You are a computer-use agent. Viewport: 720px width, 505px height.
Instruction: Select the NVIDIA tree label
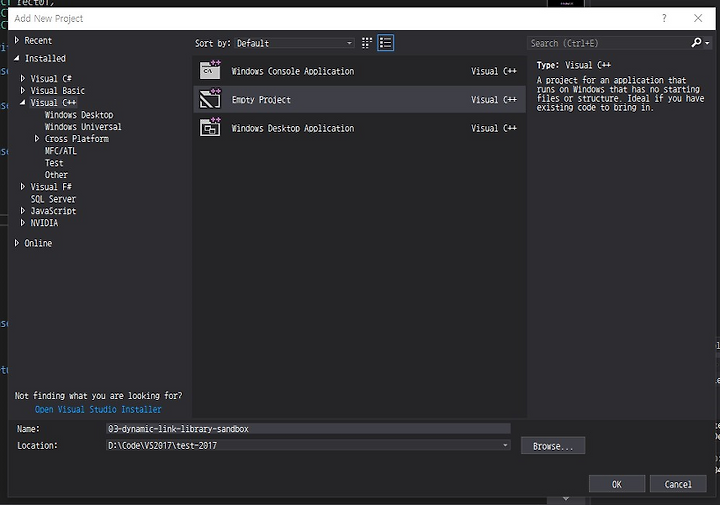pos(44,223)
